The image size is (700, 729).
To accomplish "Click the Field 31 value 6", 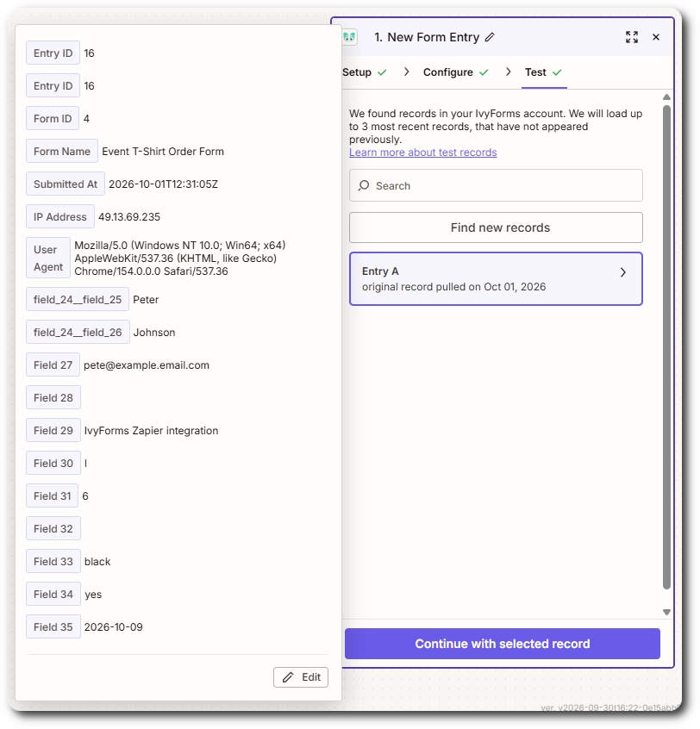I will click(85, 496).
